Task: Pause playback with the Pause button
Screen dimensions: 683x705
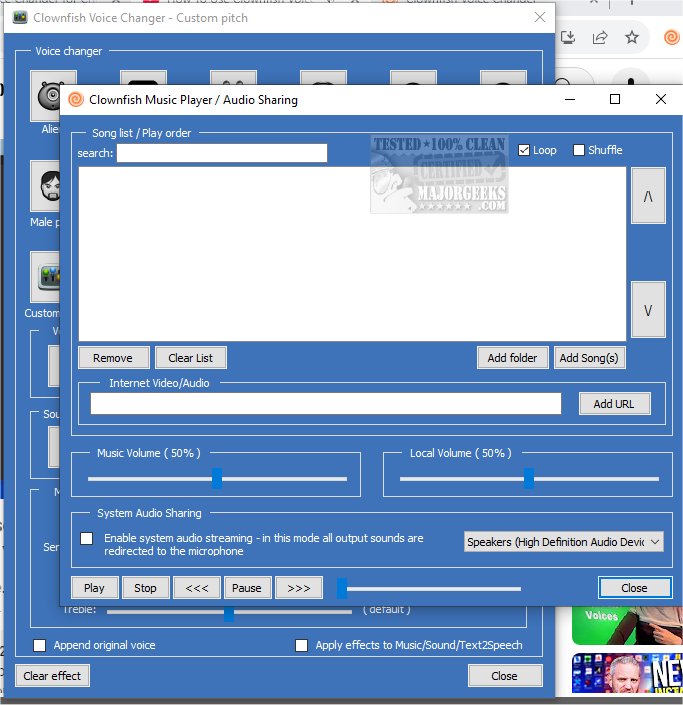Action: pyautogui.click(x=248, y=588)
